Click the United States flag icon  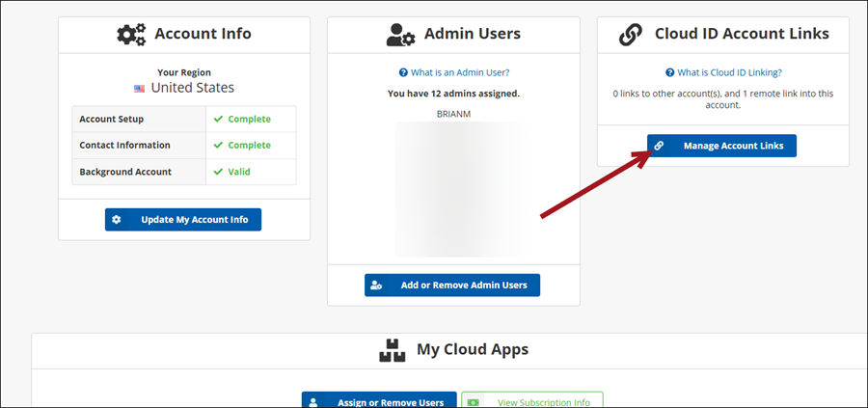[140, 88]
